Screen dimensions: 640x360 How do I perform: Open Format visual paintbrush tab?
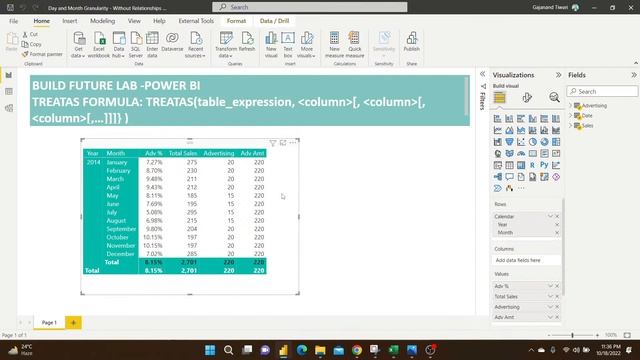[527, 97]
